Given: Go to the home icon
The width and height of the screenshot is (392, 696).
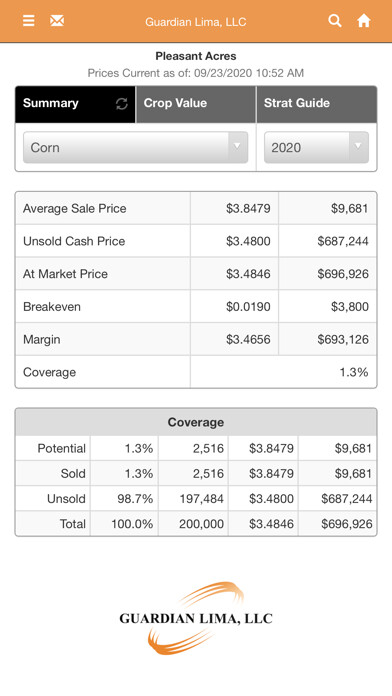Looking at the screenshot, I should (364, 20).
